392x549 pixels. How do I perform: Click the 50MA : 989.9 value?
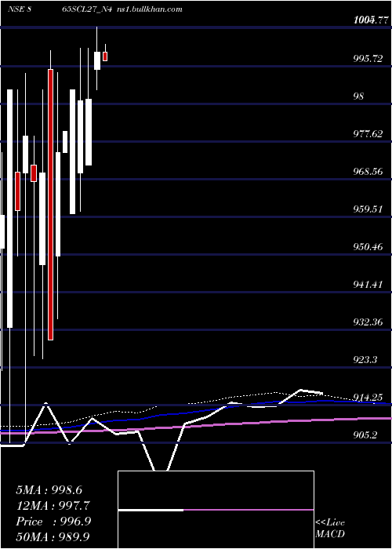(x=53, y=536)
